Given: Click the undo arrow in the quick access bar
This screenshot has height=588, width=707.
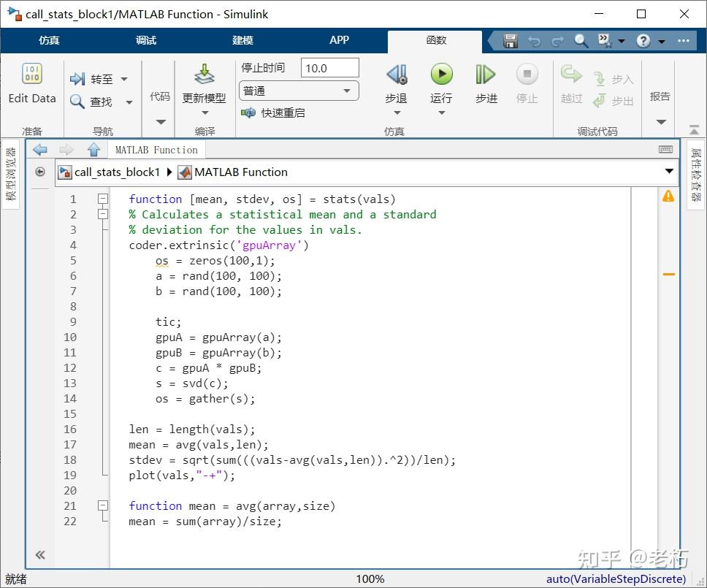Looking at the screenshot, I should tap(535, 42).
